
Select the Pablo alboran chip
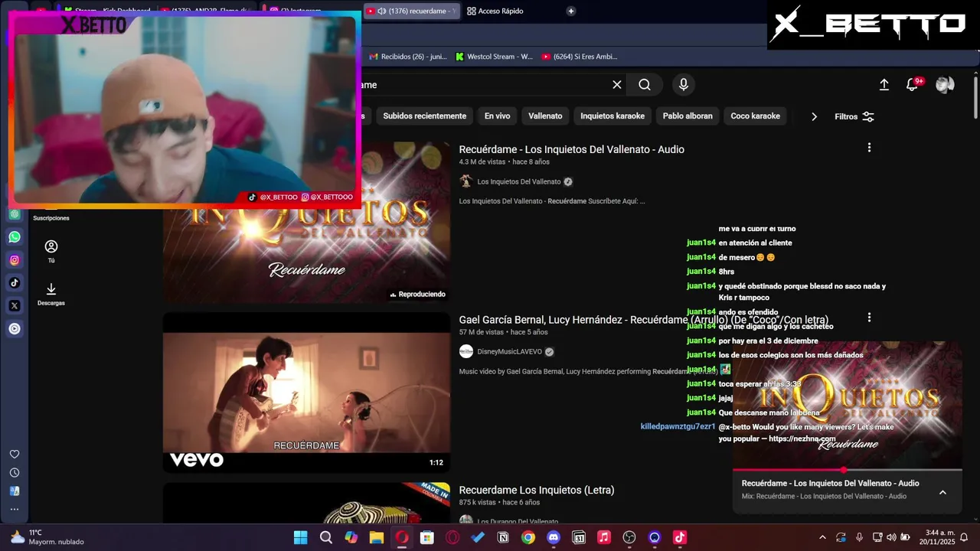[688, 116]
